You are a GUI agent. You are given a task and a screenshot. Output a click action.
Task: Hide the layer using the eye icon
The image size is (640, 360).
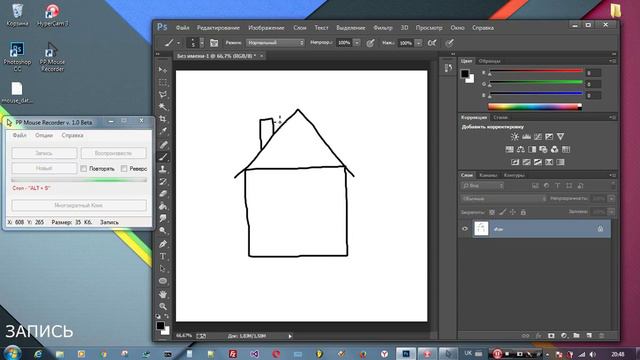(464, 229)
